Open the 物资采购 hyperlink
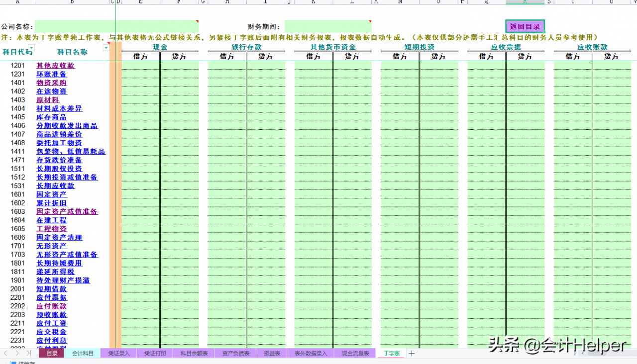The height and width of the screenshot is (364, 637). coord(51,83)
